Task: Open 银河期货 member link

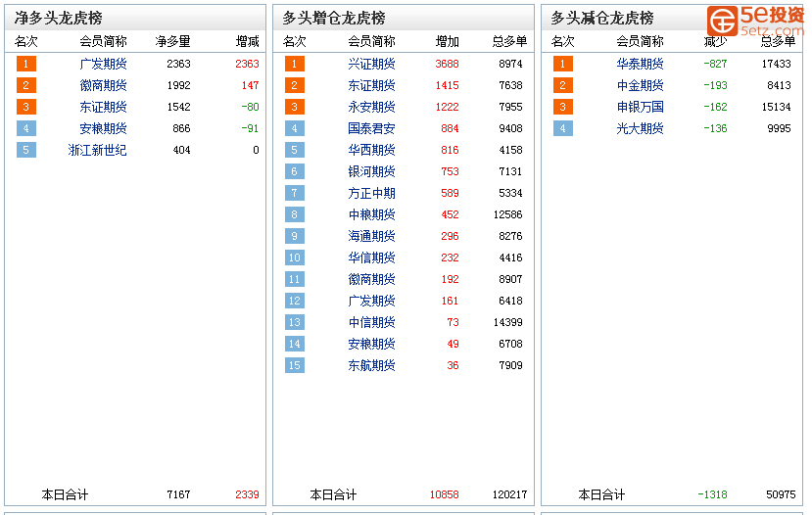Action: click(x=371, y=171)
